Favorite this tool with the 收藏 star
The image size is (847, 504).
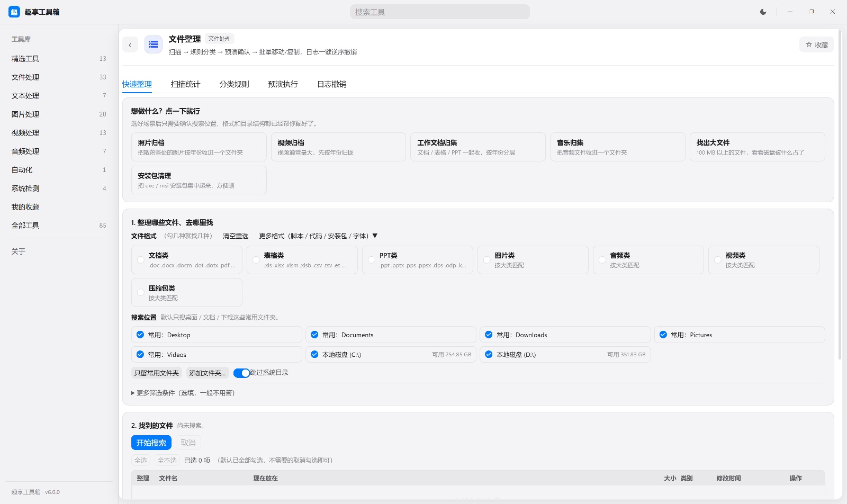click(817, 45)
